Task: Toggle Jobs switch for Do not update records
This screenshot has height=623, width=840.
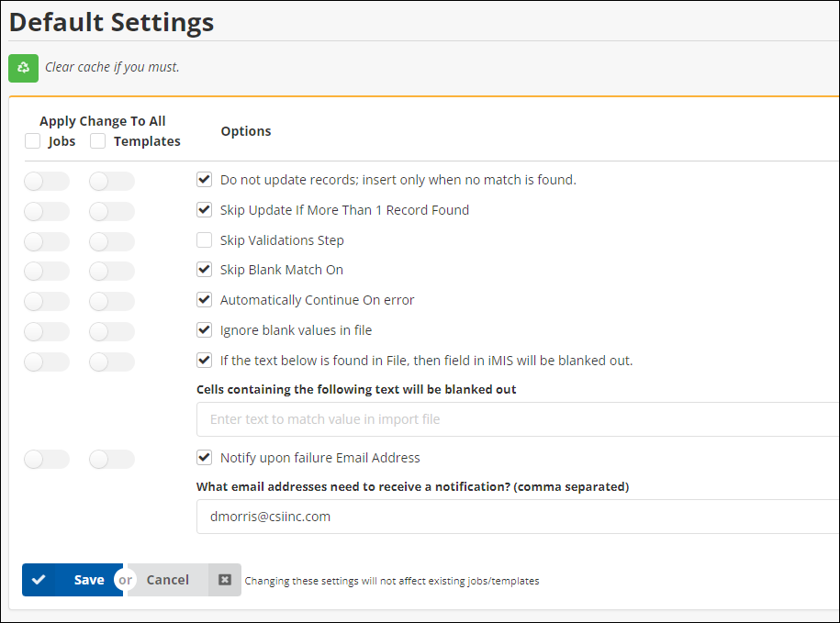Action: pos(47,182)
